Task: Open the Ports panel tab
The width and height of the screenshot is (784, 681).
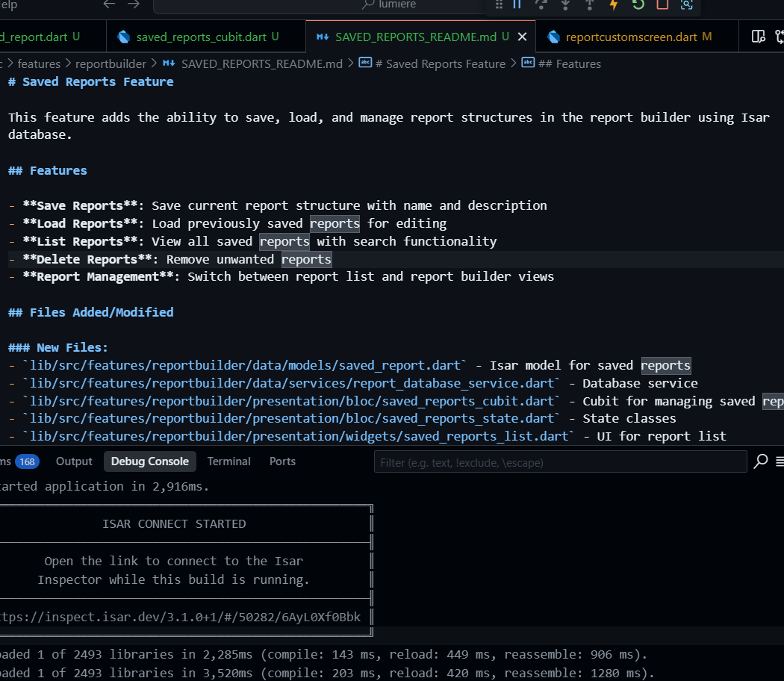Action: [x=282, y=461]
